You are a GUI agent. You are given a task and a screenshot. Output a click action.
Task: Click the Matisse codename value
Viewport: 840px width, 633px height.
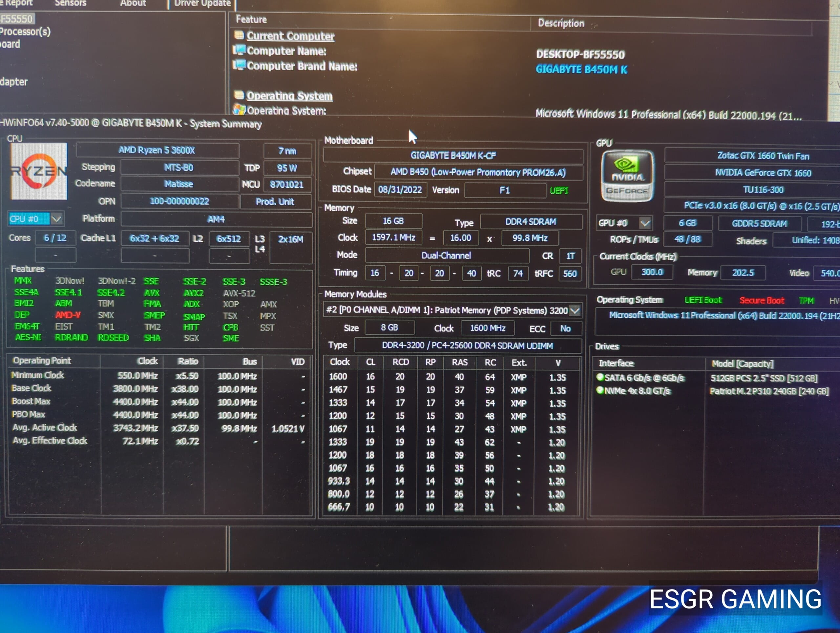pos(179,184)
